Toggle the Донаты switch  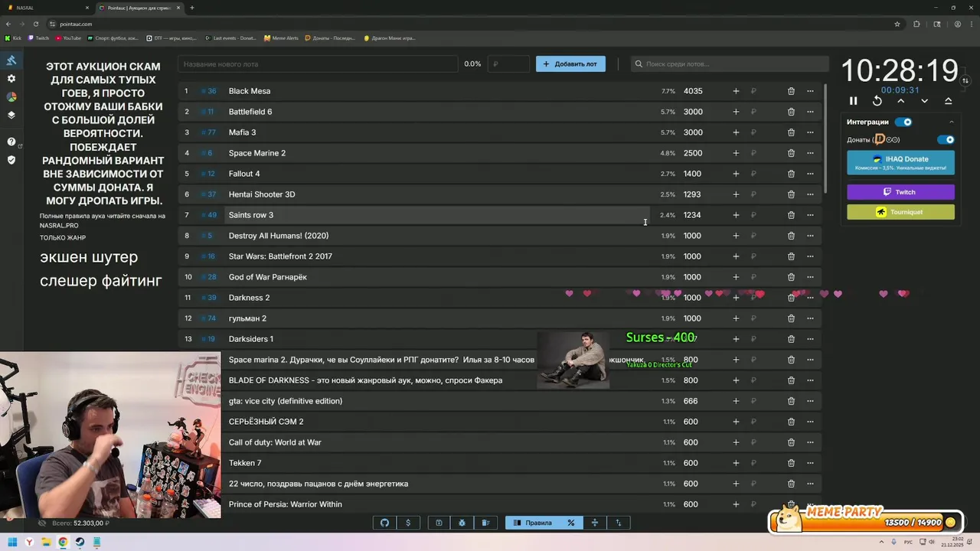946,140
